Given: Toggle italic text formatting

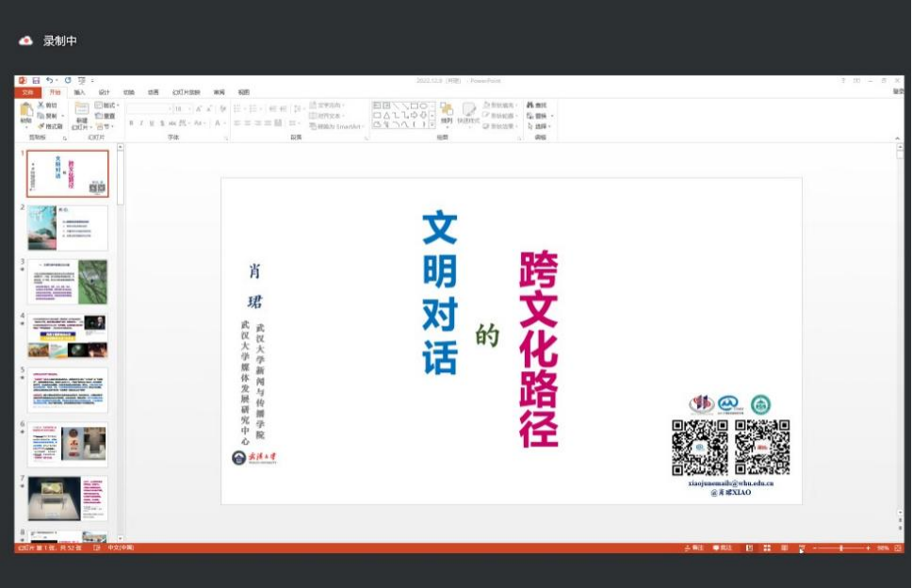Looking at the screenshot, I should coord(142,123).
